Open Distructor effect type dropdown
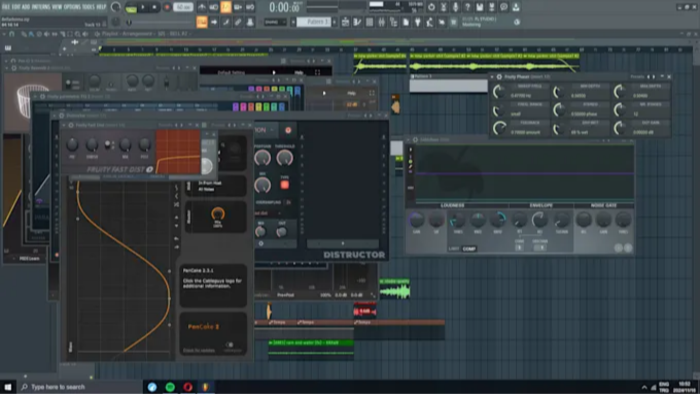 [x=267, y=130]
